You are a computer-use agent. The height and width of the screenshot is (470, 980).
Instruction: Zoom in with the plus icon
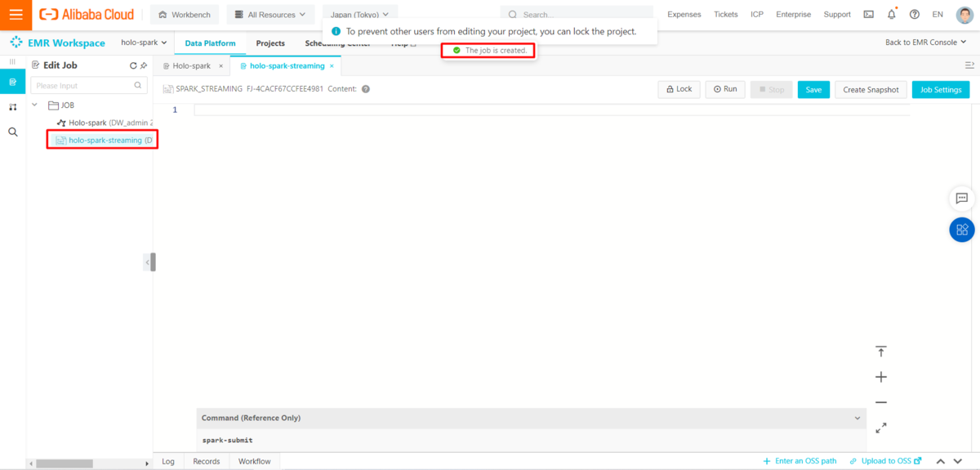[880, 377]
